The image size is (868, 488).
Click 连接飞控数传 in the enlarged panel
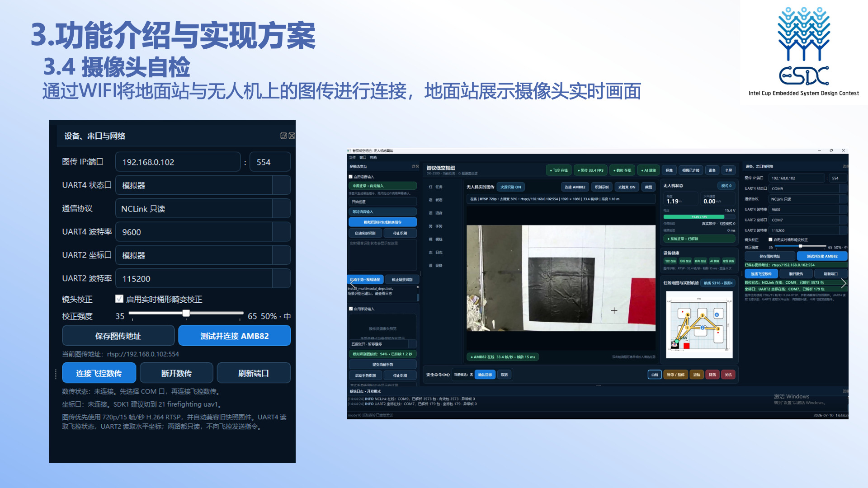click(99, 373)
